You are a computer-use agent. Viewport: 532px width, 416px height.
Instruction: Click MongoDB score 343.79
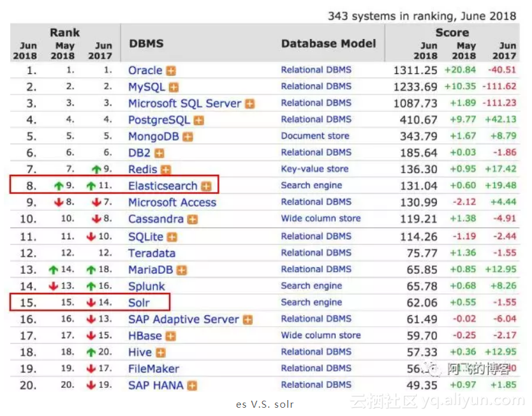pos(418,136)
